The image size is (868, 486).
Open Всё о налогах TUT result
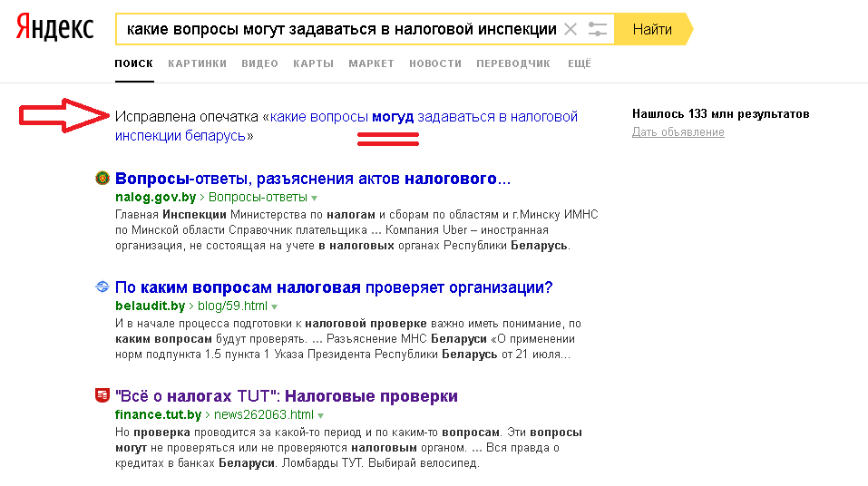tap(287, 396)
